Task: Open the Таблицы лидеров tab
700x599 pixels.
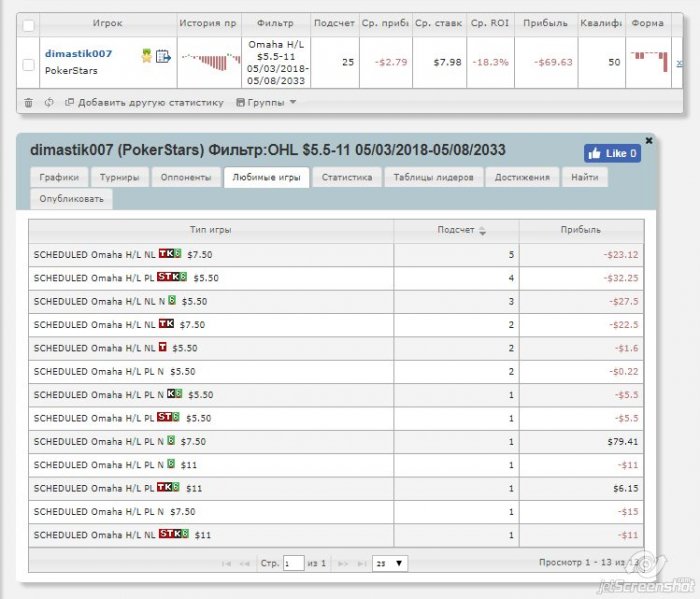Action: (x=433, y=177)
